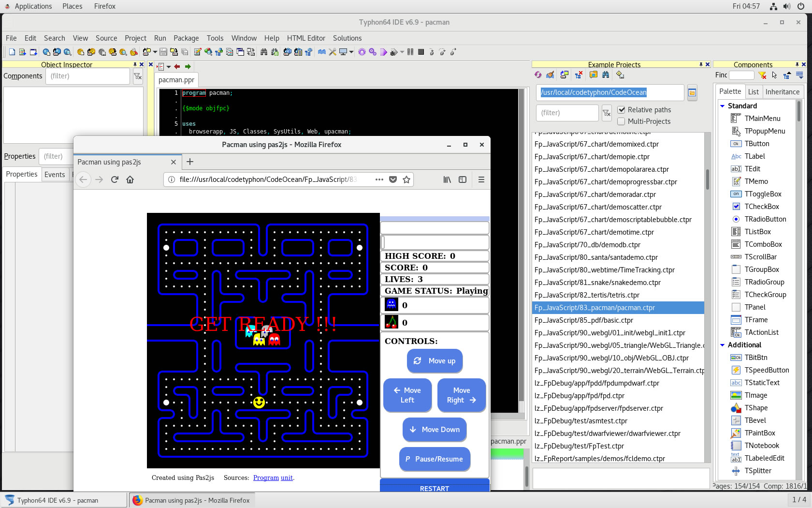The width and height of the screenshot is (812, 508).
Task: Open the Firefox library icon
Action: tap(447, 179)
